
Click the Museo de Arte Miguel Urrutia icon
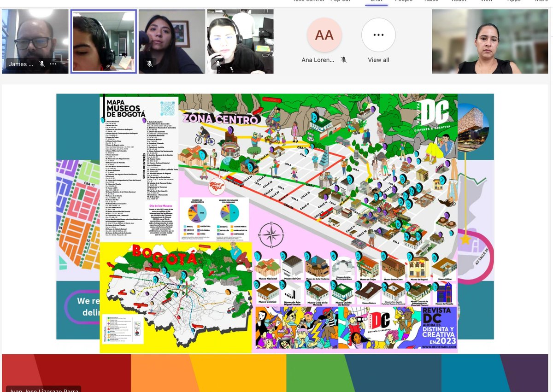click(x=292, y=292)
